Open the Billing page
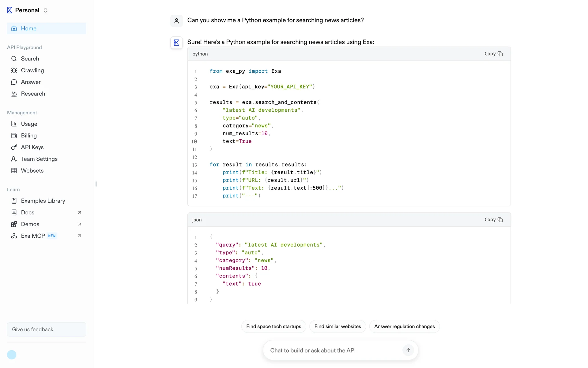This screenshot has width=588, height=368. [29, 136]
